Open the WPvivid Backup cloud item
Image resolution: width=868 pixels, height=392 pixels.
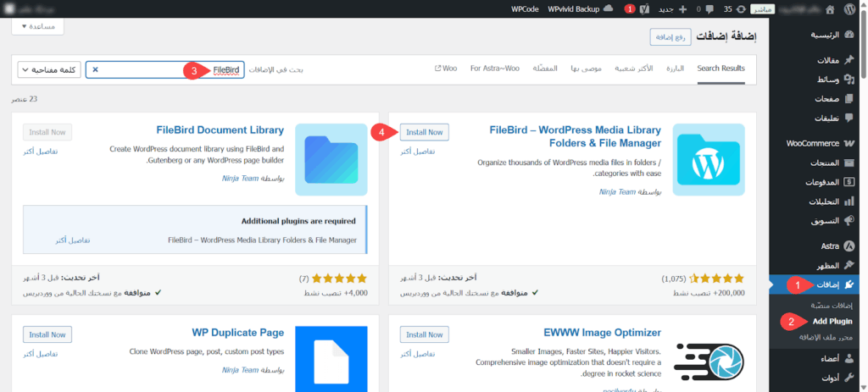pos(580,8)
